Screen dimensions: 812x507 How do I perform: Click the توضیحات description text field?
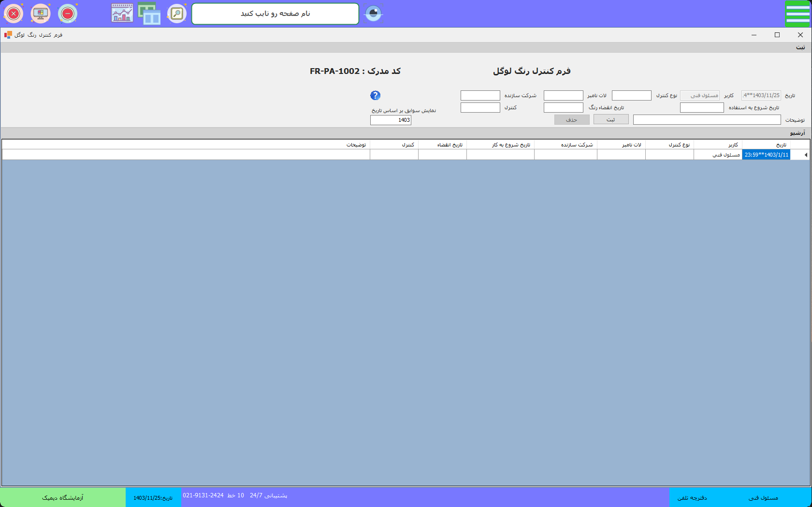707,120
